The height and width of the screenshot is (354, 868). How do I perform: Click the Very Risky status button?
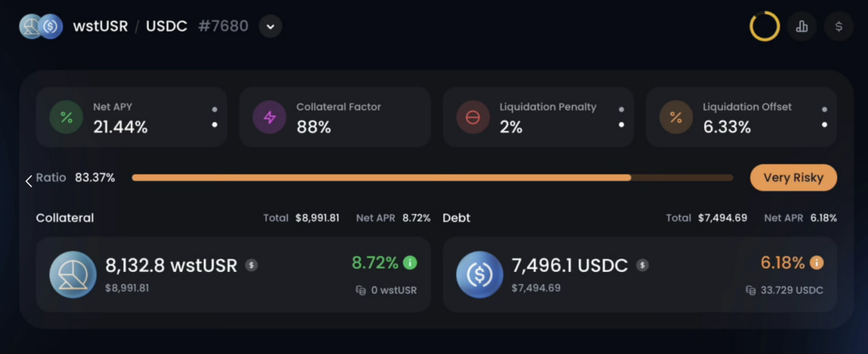click(x=793, y=178)
